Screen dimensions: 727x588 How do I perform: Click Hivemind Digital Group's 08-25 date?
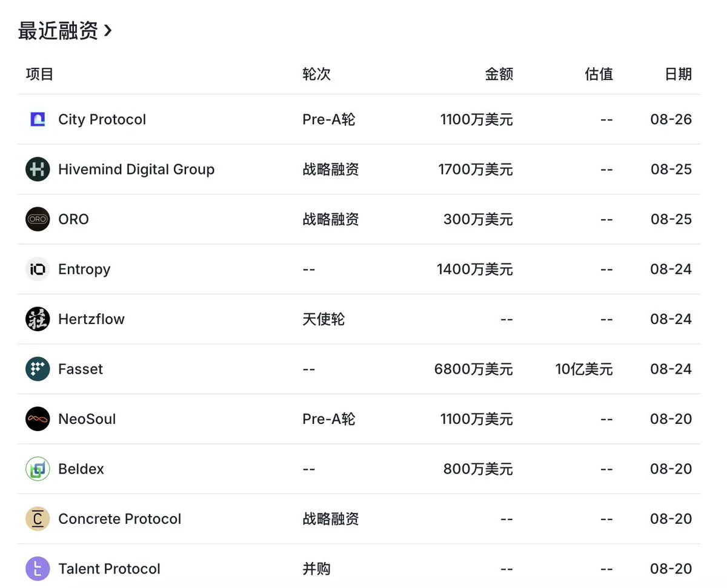[x=671, y=170]
